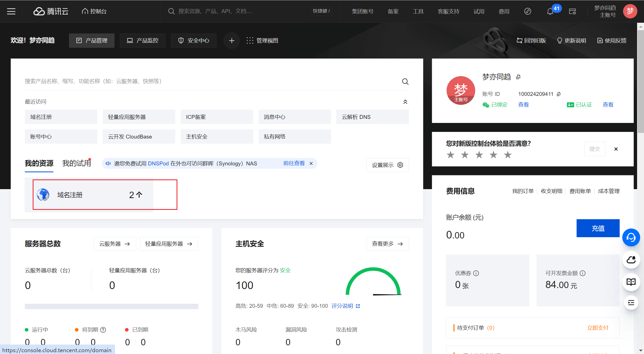Click the 将到期 help question icon
Viewport: 644px width, 354px height.
[x=103, y=330]
